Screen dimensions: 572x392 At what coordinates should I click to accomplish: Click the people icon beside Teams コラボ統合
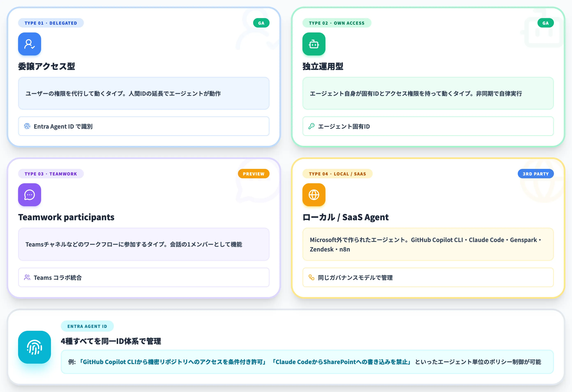click(27, 278)
